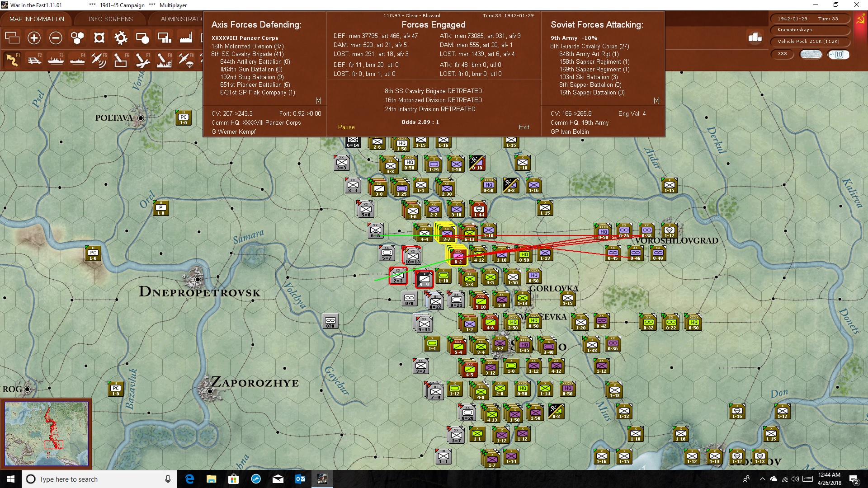The width and height of the screenshot is (868, 488).
Task: Select the yellow-highlighted 6-2 Soviet unit
Action: [458, 256]
